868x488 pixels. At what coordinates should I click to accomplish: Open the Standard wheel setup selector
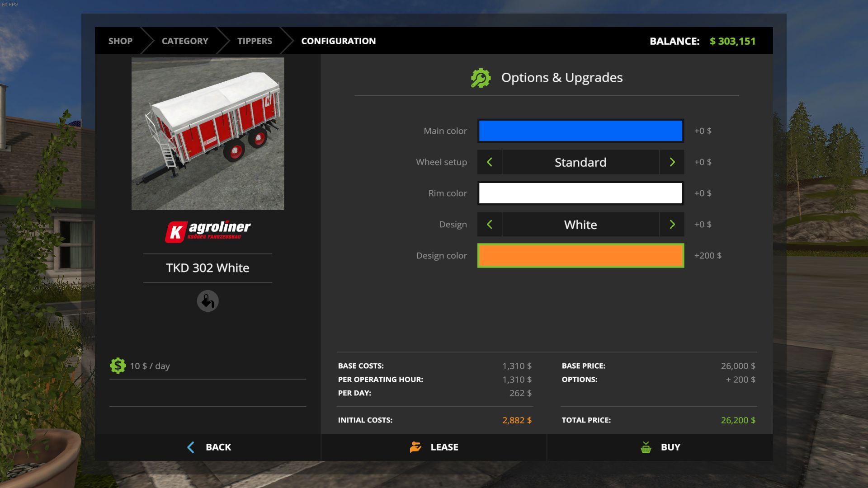[580, 162]
